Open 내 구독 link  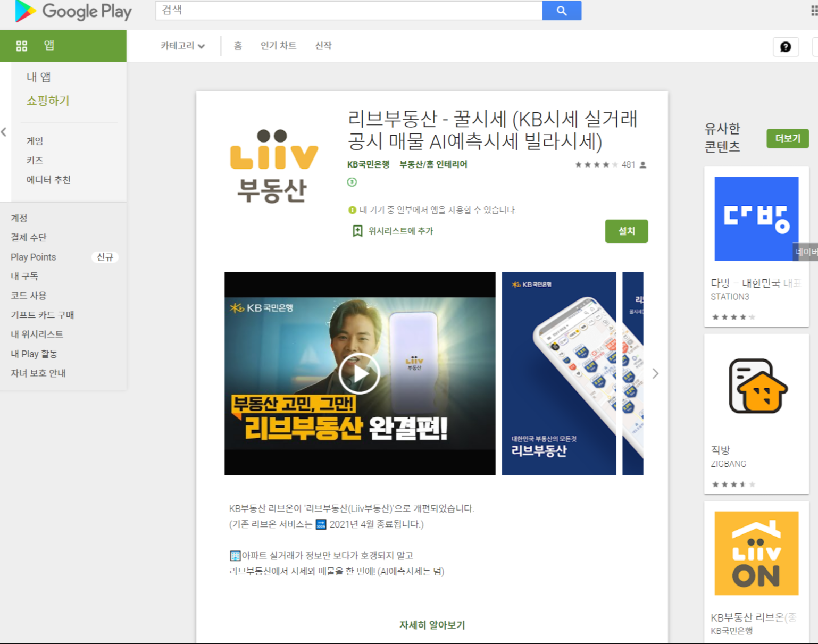point(24,276)
